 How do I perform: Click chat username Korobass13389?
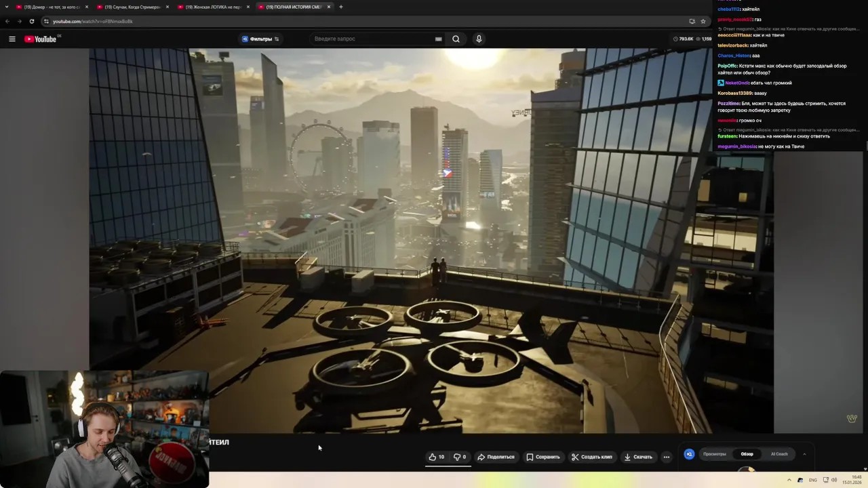tap(734, 93)
